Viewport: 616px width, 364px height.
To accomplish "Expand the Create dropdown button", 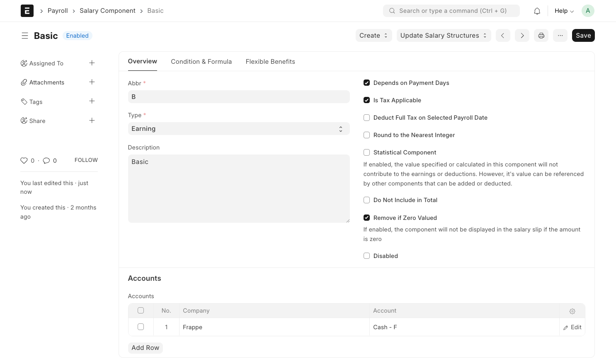I will click(373, 36).
